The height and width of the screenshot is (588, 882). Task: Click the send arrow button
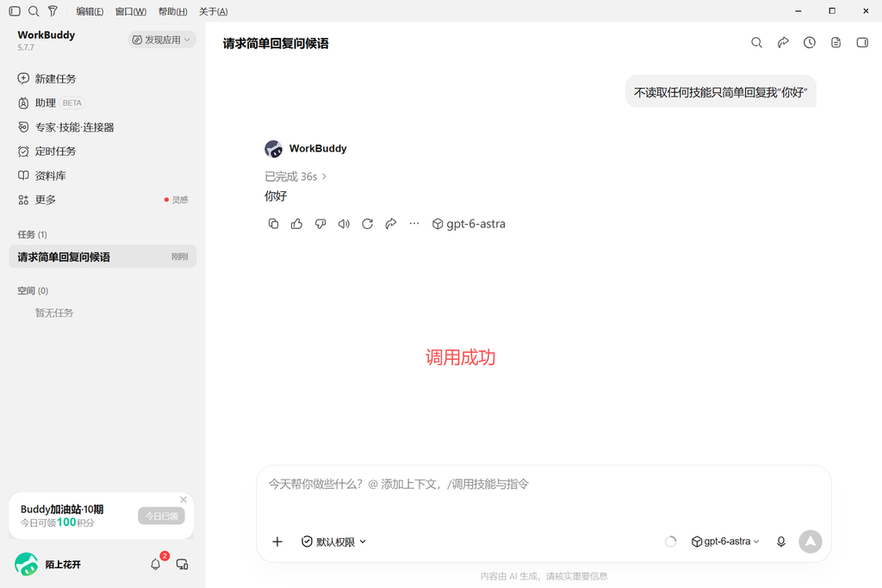pyautogui.click(x=811, y=542)
